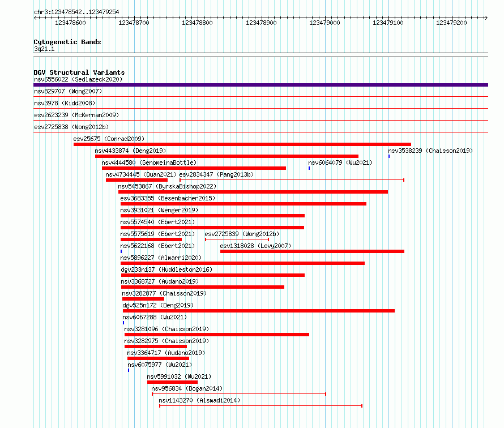Select the small blue nsv3538239 marker
Screen dimensions: 504x428
[389, 156]
